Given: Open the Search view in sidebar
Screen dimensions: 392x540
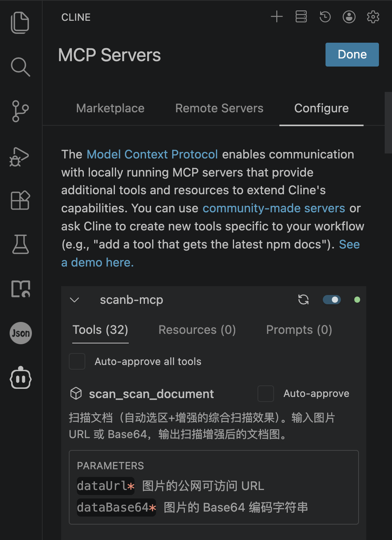Looking at the screenshot, I should point(20,67).
